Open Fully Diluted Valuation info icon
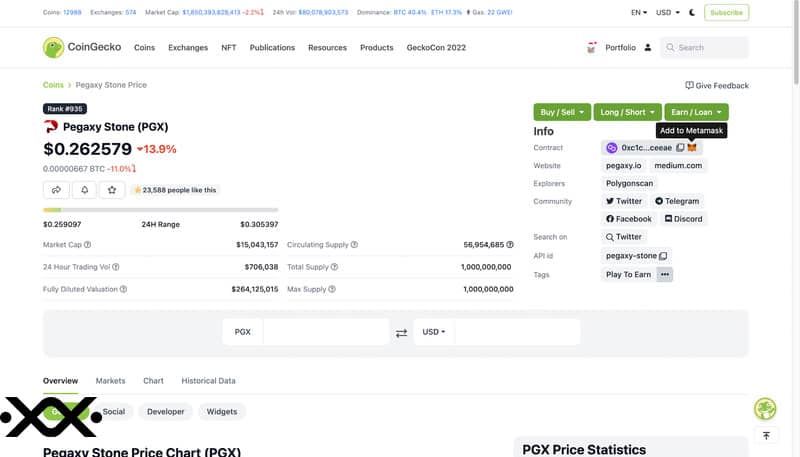Image resolution: width=800 pixels, height=457 pixels. (123, 289)
